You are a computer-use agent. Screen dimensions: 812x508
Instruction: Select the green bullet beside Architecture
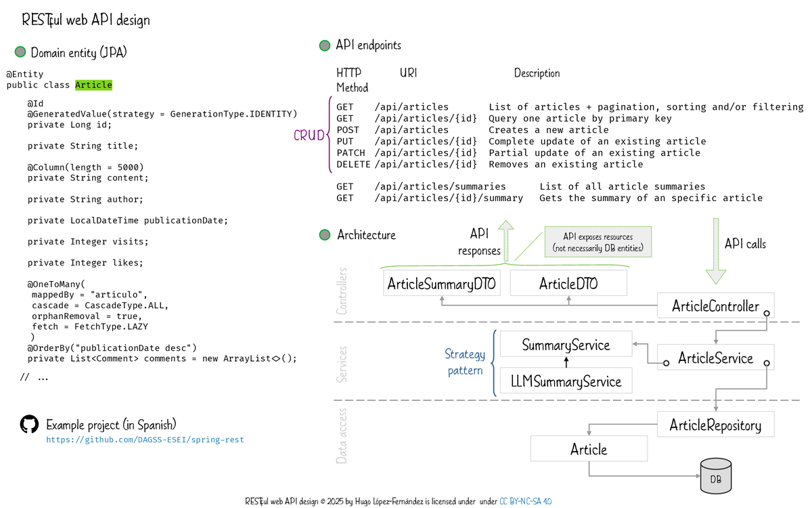(x=325, y=235)
